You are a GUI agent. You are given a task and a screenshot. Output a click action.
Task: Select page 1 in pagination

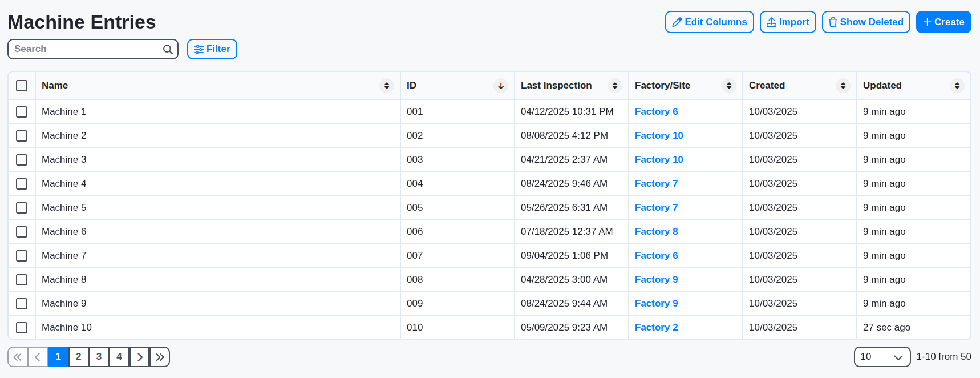pyautogui.click(x=58, y=357)
